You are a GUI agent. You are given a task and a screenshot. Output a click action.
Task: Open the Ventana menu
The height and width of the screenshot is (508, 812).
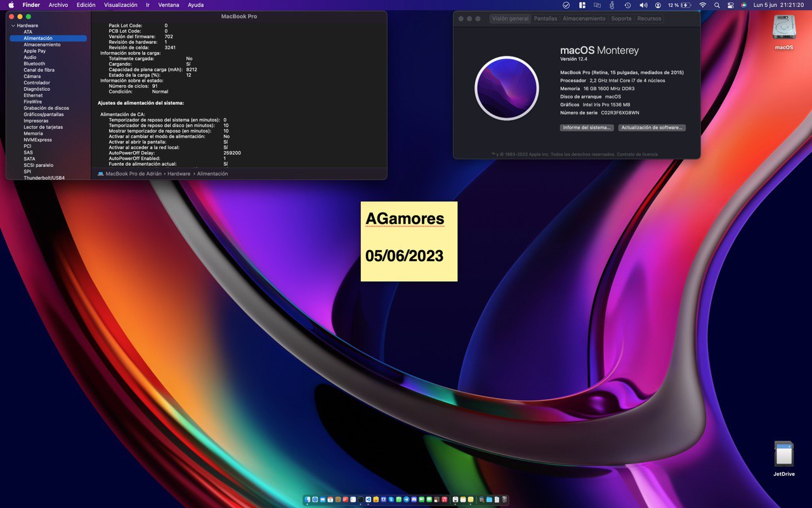(x=168, y=4)
